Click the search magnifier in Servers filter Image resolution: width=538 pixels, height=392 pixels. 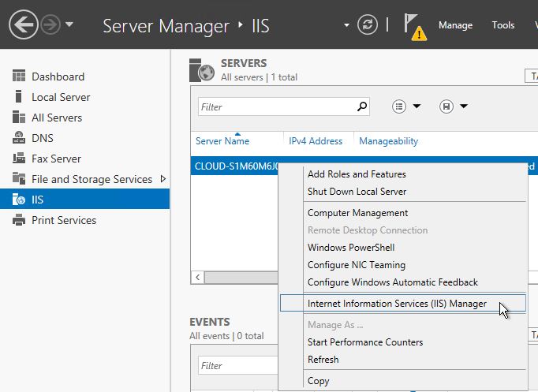coord(362,106)
